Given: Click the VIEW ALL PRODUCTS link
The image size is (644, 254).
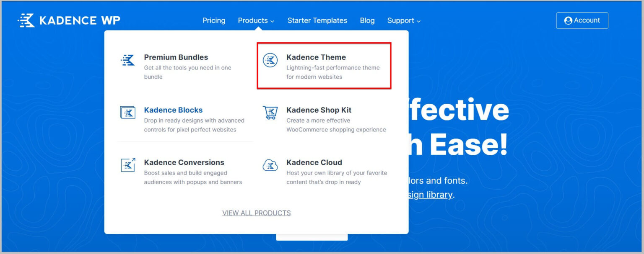Looking at the screenshot, I should (x=256, y=213).
